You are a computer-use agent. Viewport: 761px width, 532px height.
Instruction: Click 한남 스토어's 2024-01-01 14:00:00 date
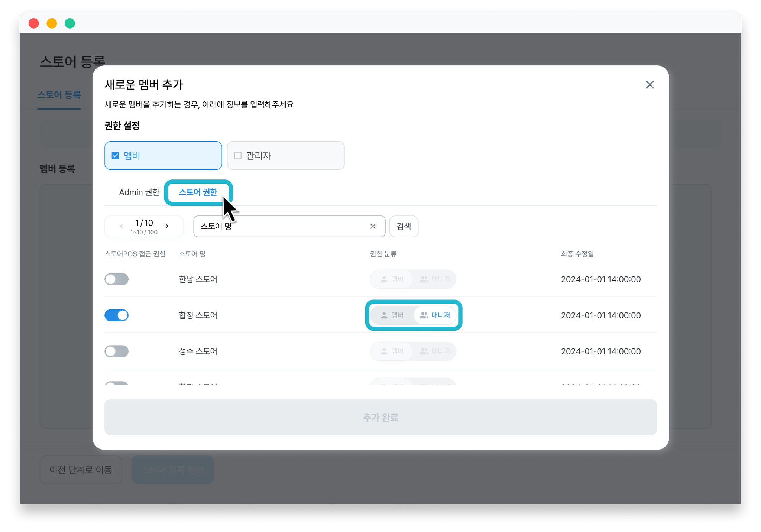(601, 279)
